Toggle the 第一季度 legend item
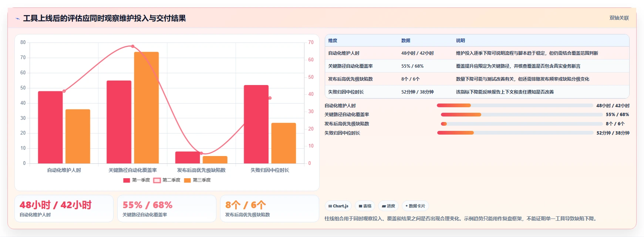 (136, 180)
